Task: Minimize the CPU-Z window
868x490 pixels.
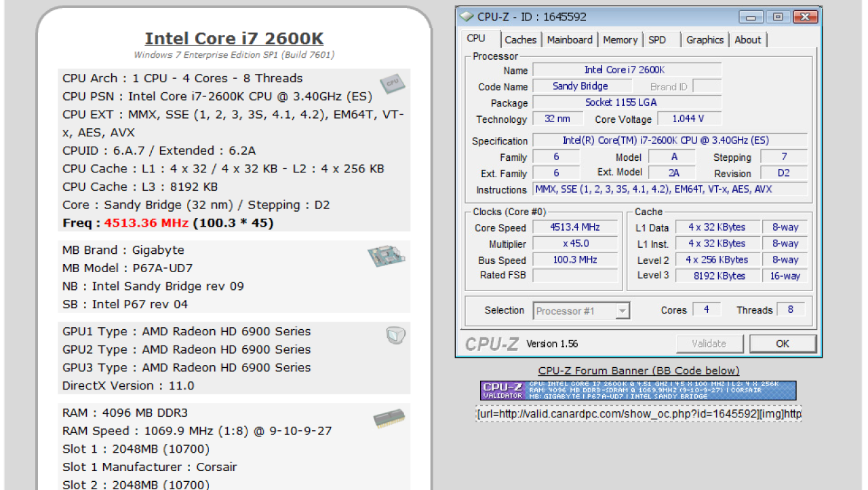Action: pyautogui.click(x=751, y=17)
